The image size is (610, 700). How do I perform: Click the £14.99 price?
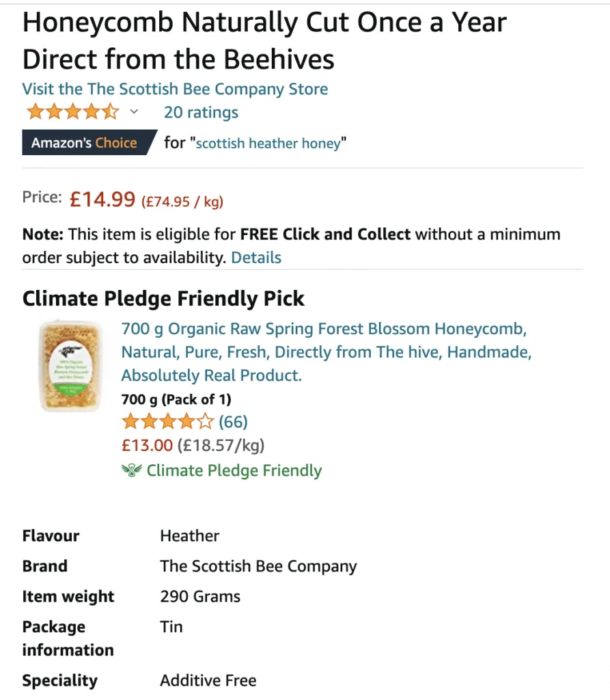pos(102,199)
